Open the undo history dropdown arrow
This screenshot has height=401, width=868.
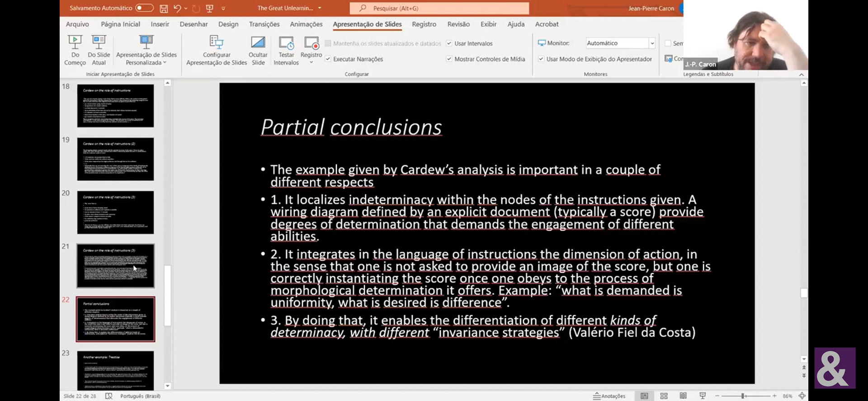pos(186,8)
